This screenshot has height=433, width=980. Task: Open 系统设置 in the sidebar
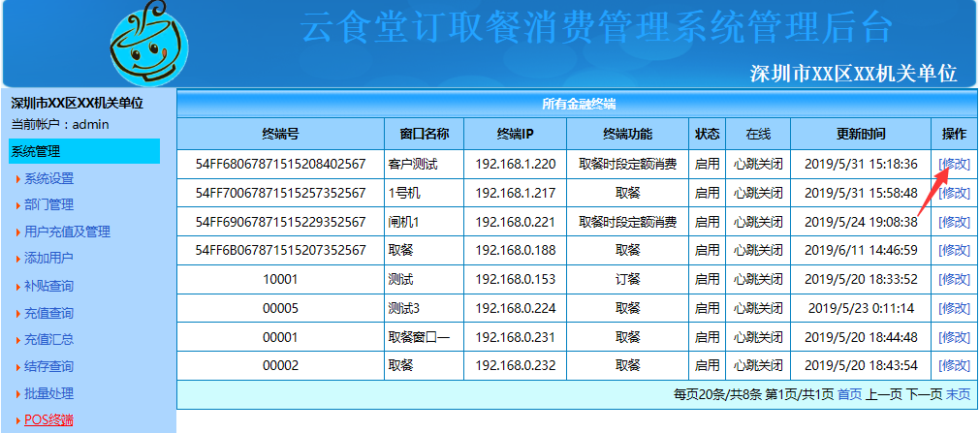pos(48,178)
